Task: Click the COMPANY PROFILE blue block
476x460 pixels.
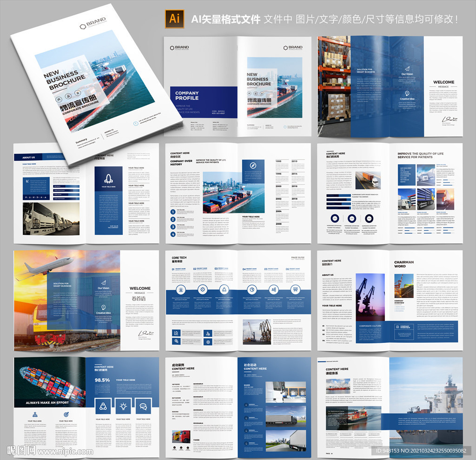Action: point(204,102)
